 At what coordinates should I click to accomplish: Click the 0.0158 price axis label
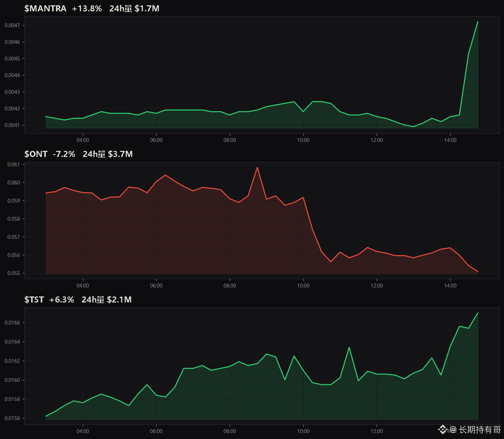pos(12,399)
